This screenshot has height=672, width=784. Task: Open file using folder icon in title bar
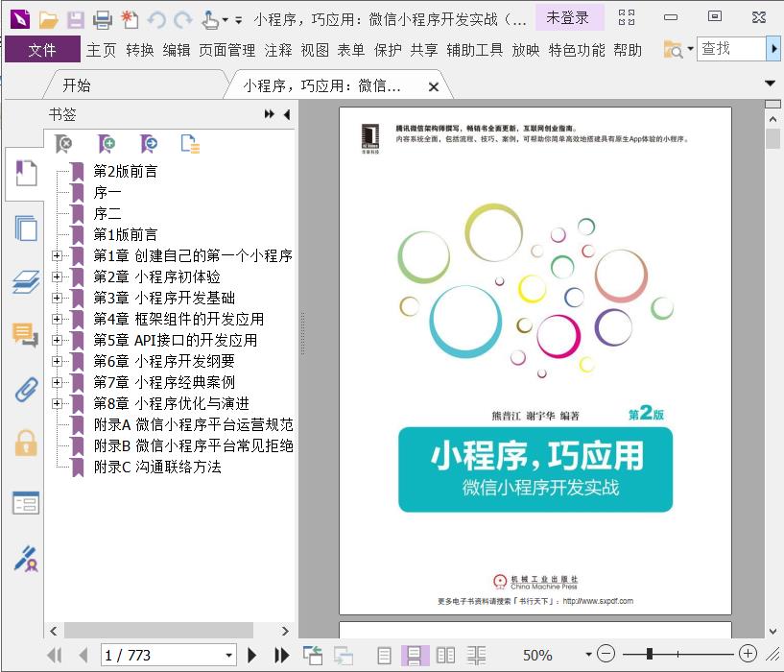(x=49, y=19)
